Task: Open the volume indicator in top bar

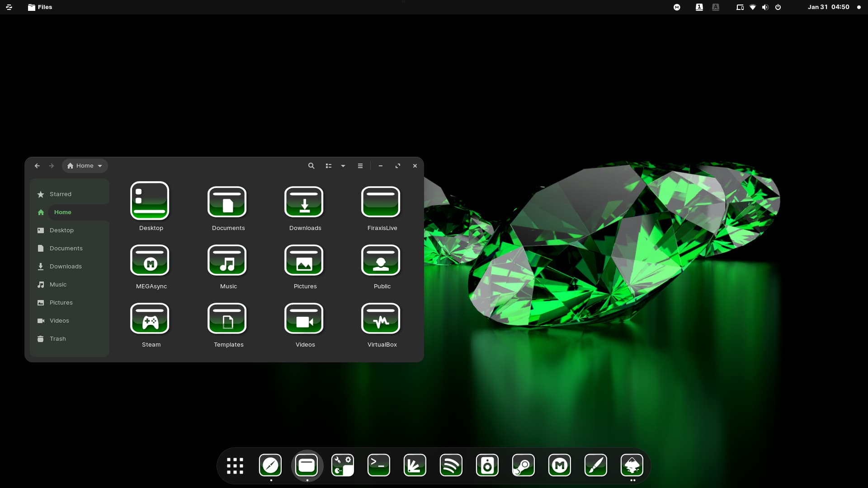Action: pyautogui.click(x=765, y=7)
